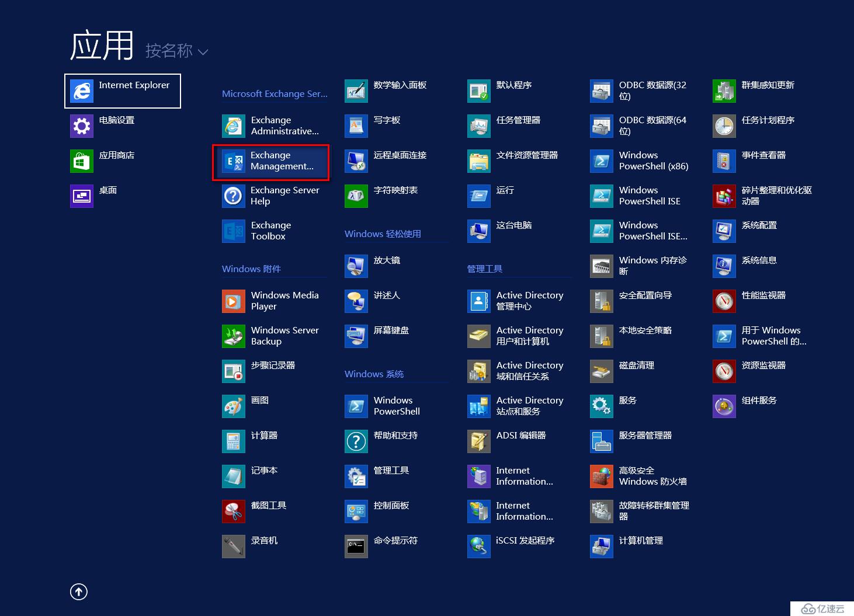Click the 默认程序 label
This screenshot has width=854, height=616.
pos(514,85)
